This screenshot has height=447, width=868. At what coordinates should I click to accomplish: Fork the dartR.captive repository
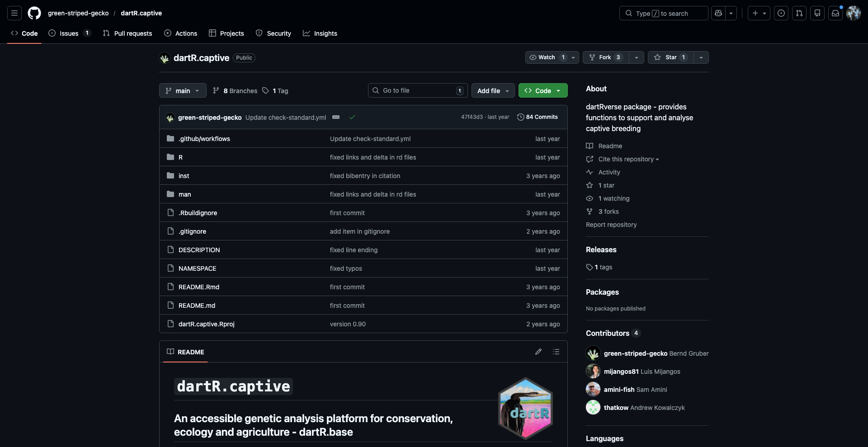point(605,57)
